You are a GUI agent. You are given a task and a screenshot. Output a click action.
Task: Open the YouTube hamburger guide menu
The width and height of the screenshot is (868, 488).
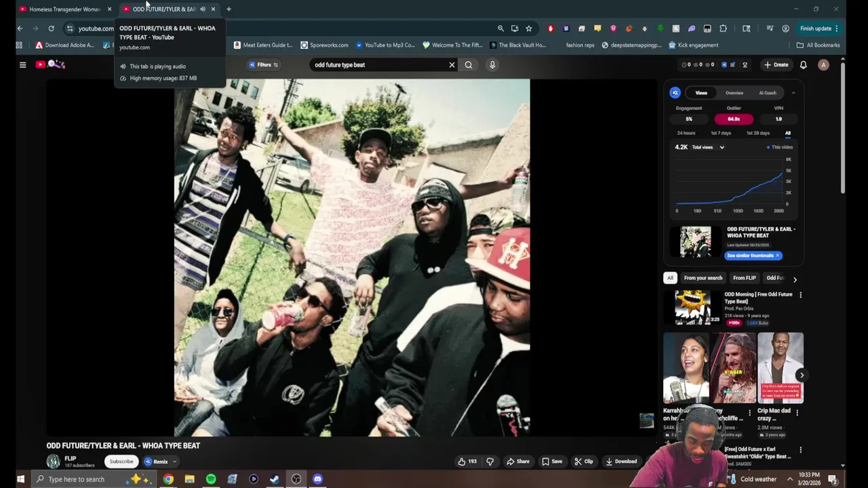pos(22,65)
